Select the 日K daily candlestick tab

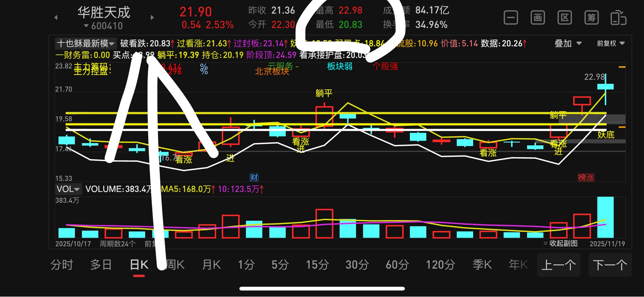click(139, 265)
